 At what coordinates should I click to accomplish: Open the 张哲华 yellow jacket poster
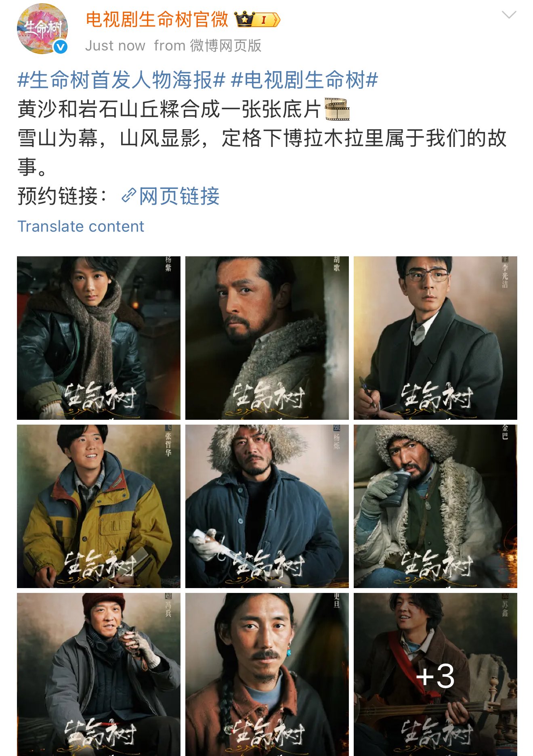tap(99, 506)
